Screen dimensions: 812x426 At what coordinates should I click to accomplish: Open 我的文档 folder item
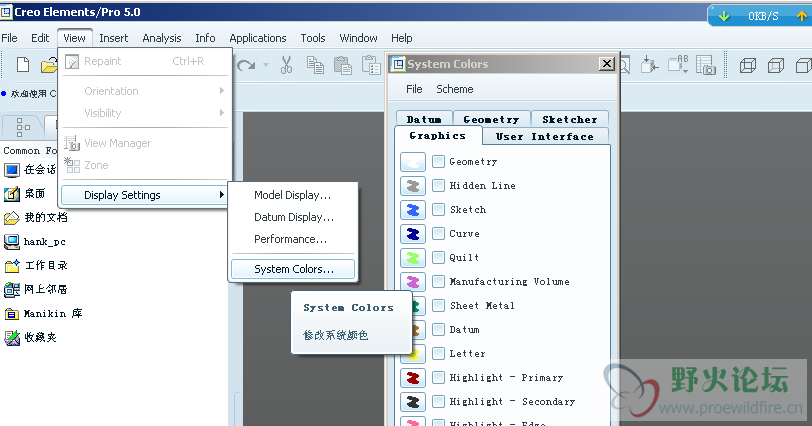pyautogui.click(x=36, y=217)
